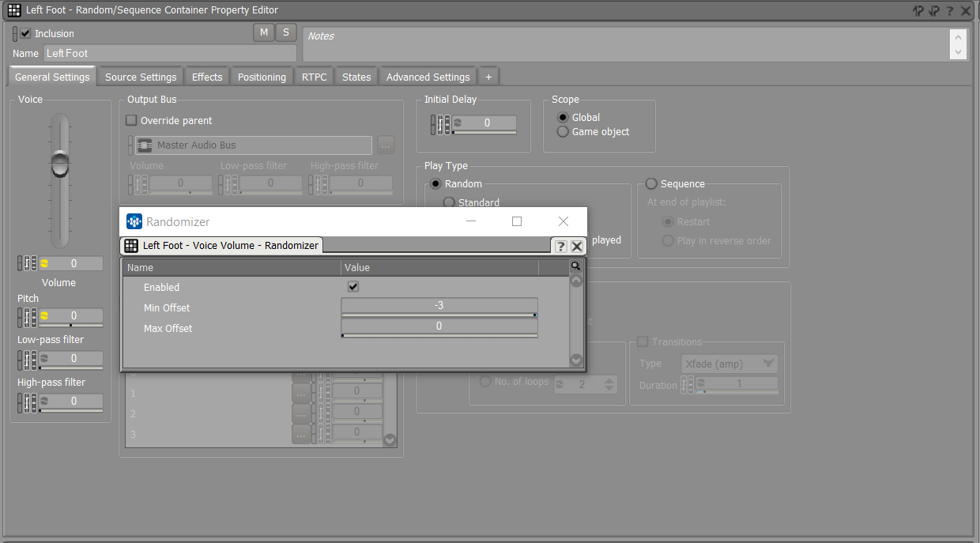Click the link indicator beside Inclusion
Screen dimensions: 980x543
15,33
